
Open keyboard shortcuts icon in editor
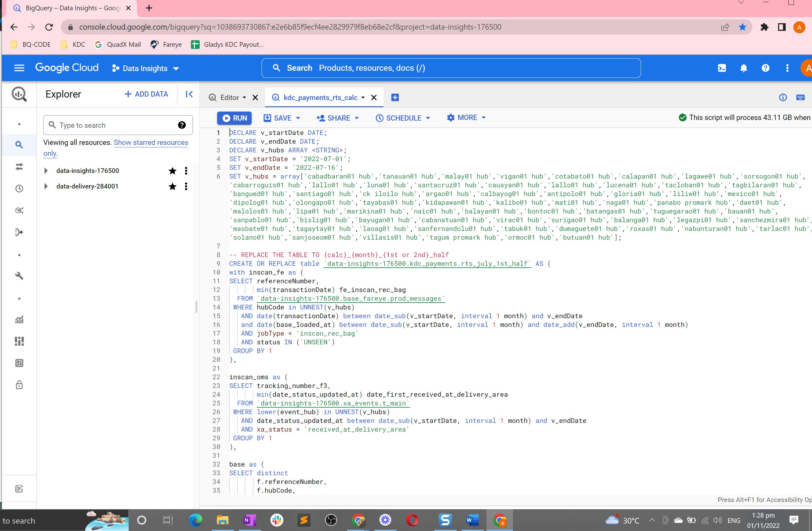pyautogui.click(x=800, y=98)
